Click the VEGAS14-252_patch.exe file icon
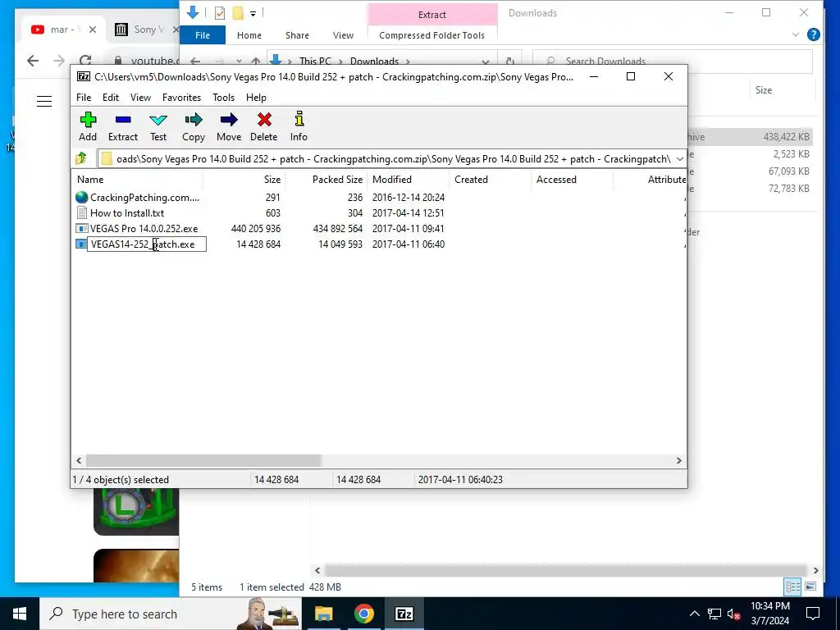 tap(81, 244)
